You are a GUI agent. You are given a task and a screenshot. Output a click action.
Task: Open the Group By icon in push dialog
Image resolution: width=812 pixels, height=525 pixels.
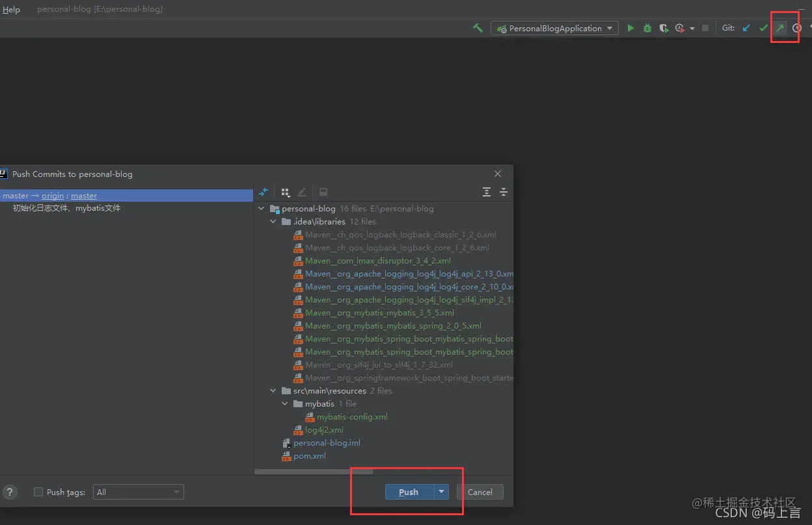tap(285, 192)
